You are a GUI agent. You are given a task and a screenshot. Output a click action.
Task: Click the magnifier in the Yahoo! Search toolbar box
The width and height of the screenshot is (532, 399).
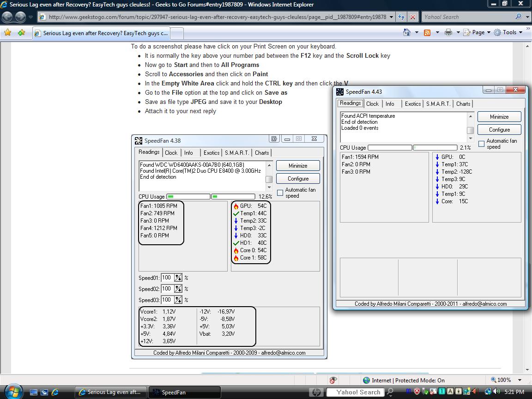coord(518,16)
